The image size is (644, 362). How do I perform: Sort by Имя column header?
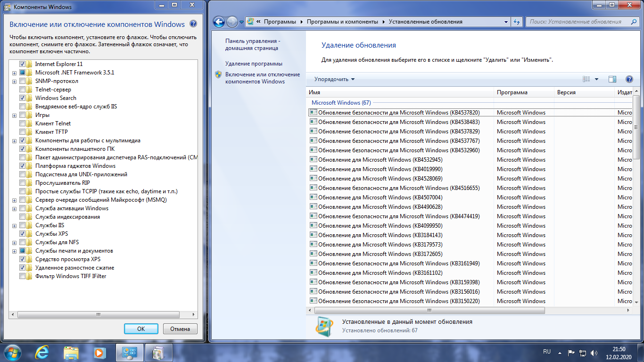click(400, 92)
